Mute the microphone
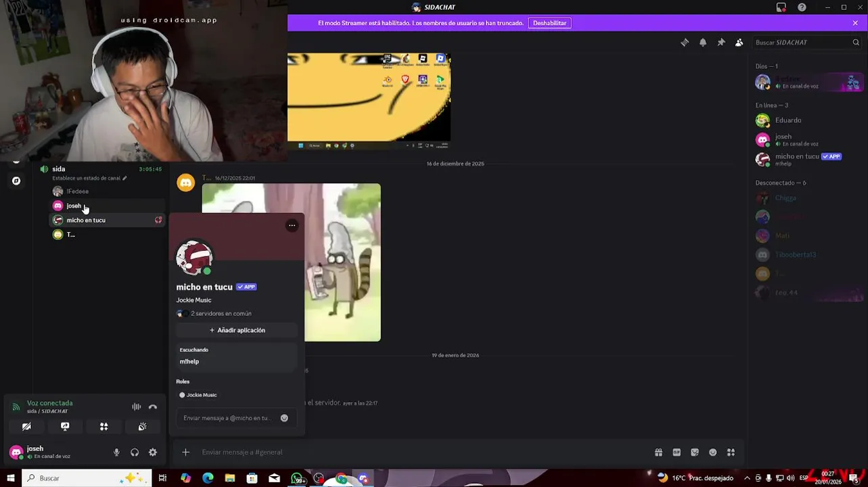This screenshot has width=868, height=487. pos(116,453)
